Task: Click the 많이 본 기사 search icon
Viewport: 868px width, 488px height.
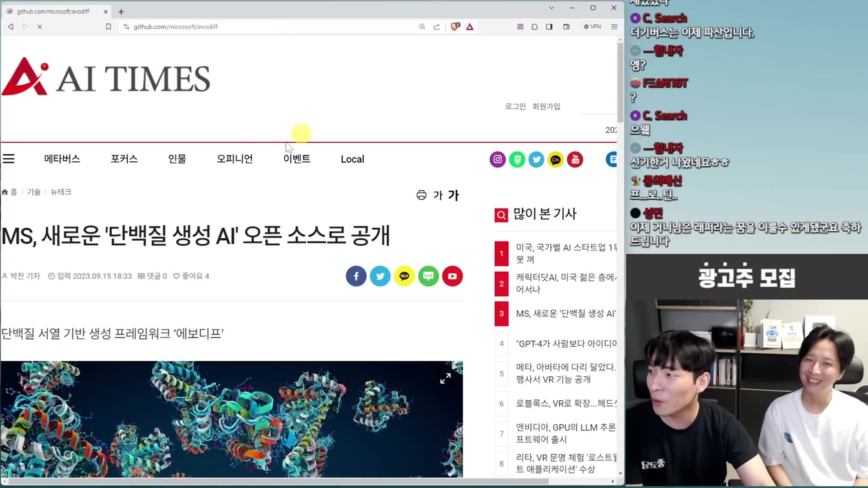Action: point(501,216)
